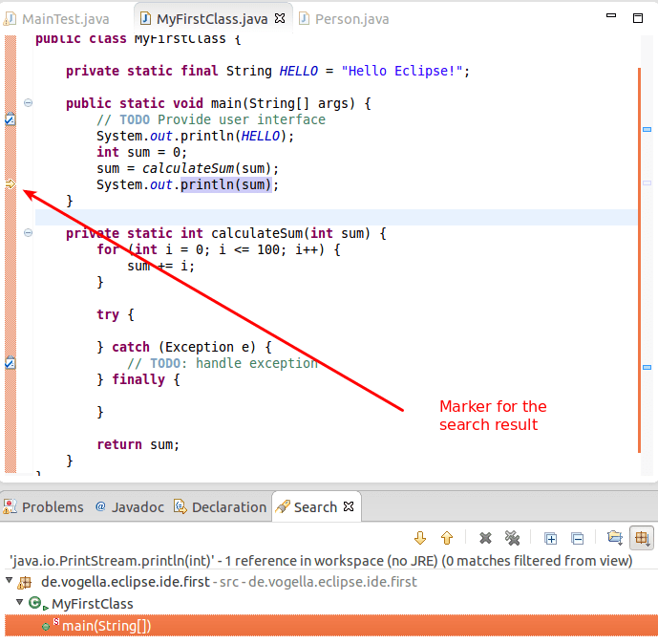Click the 'catch (Exception e)' clause
The width and height of the screenshot is (658, 644).
point(183,347)
